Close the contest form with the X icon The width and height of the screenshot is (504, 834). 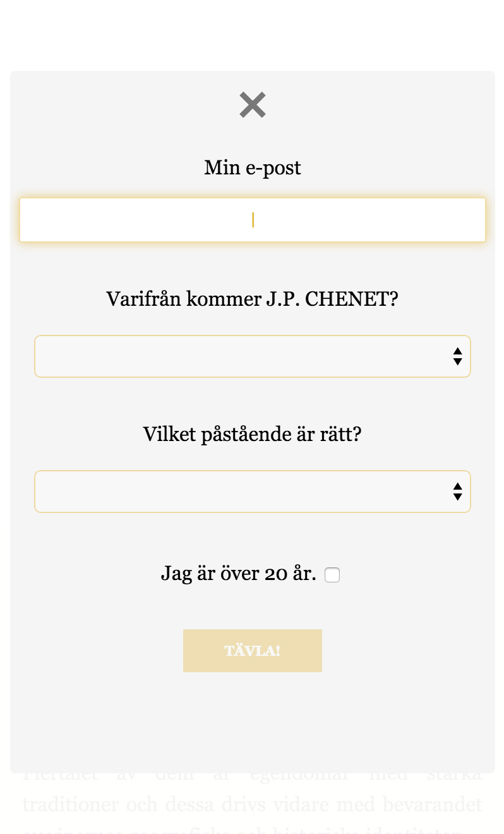(x=253, y=105)
